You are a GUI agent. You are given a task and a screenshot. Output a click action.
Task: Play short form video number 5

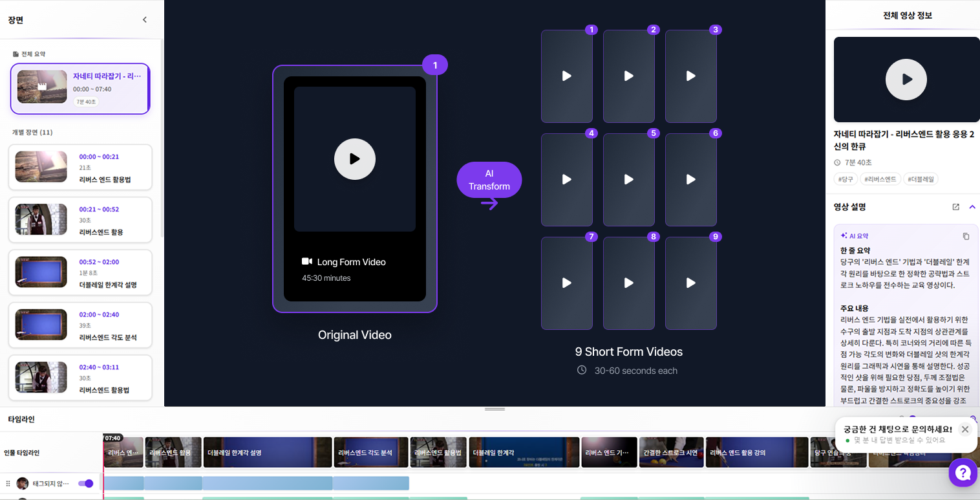click(628, 179)
